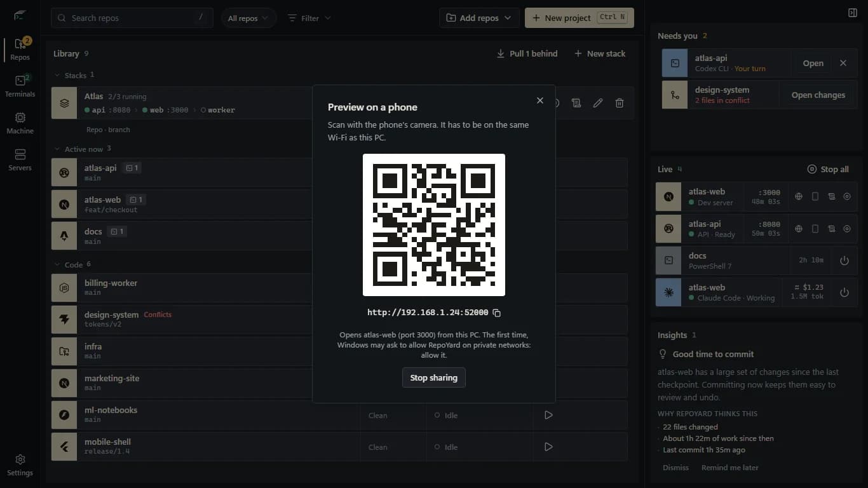Image resolution: width=868 pixels, height=488 pixels.
Task: Delete the Atlas stack with the trash icon
Action: pos(620,103)
